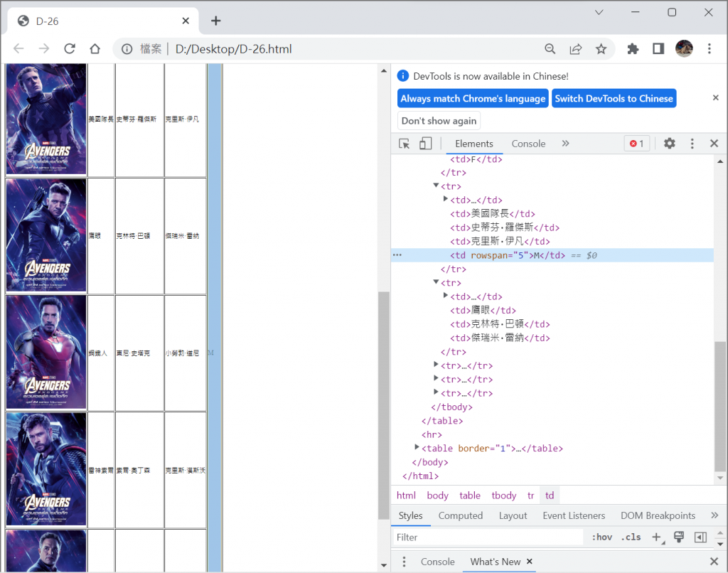Collapse the tr containing 鷹眼
Screen dimensions: 728x573
[x=436, y=282]
